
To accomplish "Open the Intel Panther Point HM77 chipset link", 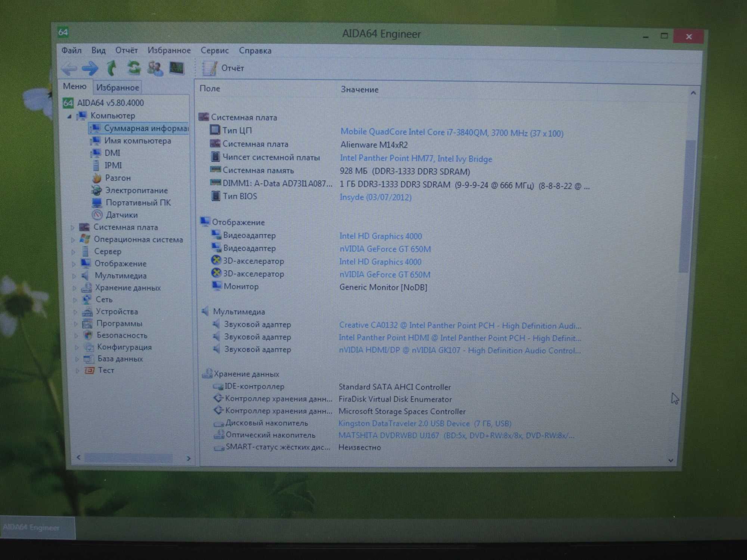I will pos(416,159).
